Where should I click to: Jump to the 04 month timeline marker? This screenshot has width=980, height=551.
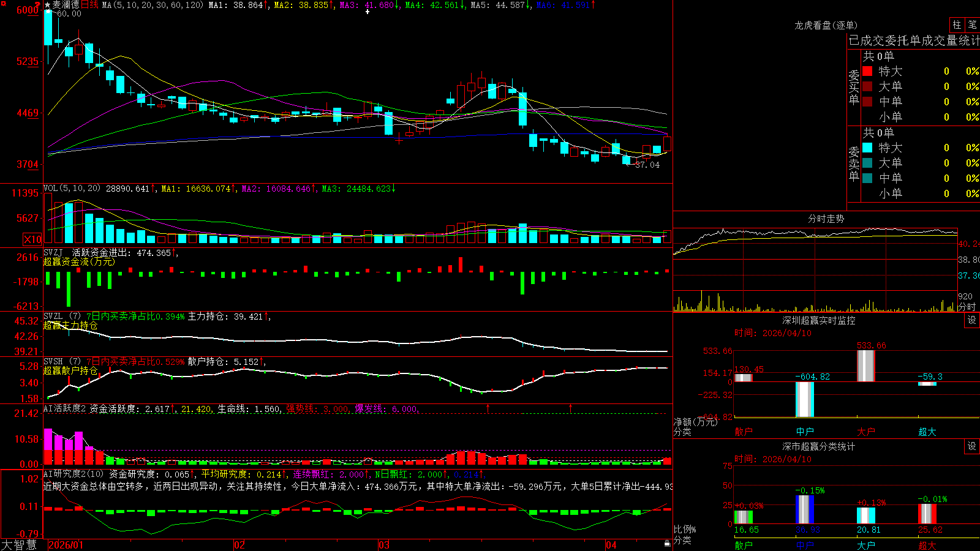coord(611,545)
